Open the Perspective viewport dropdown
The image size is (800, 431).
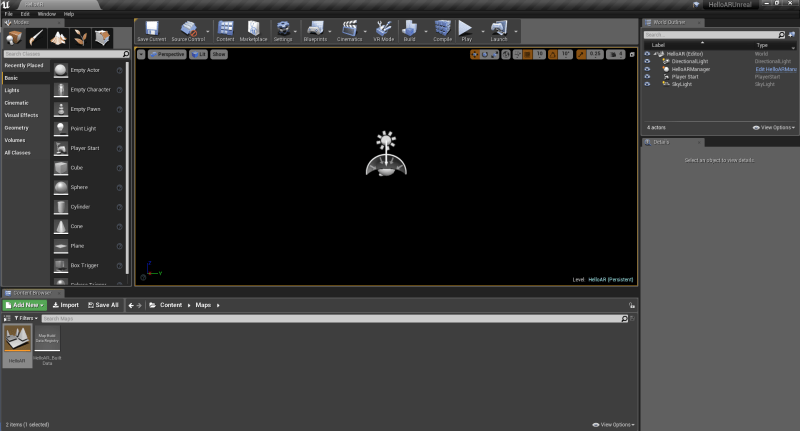[x=167, y=54]
